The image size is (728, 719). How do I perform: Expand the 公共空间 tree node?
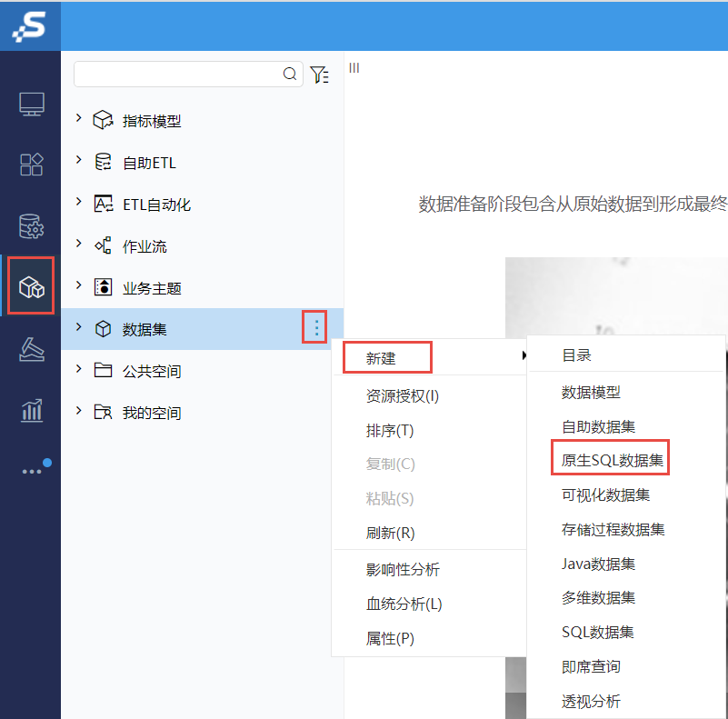click(78, 369)
